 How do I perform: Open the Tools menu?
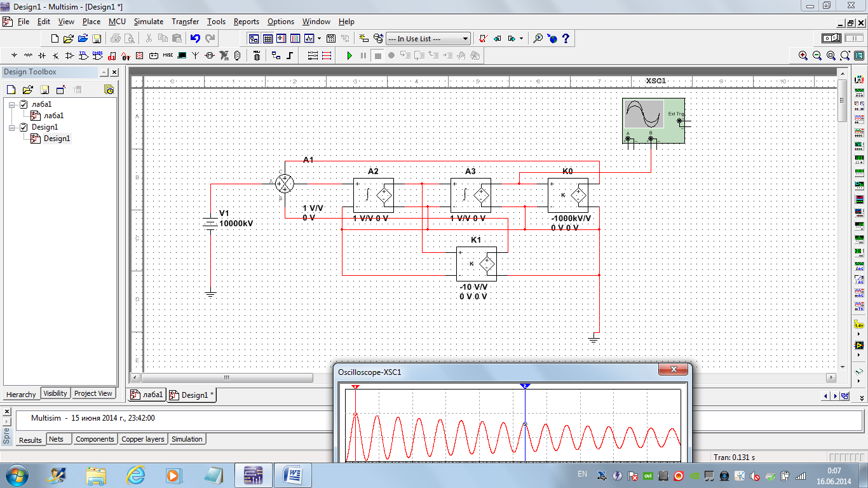coord(216,22)
